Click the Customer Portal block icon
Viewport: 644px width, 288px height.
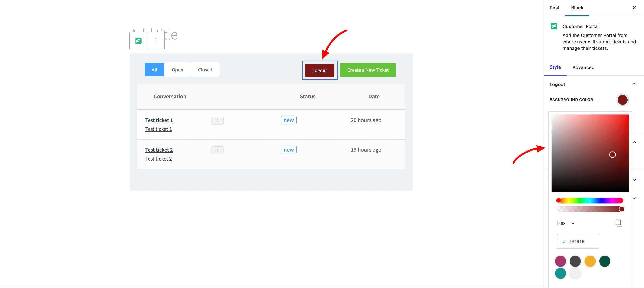point(139,41)
